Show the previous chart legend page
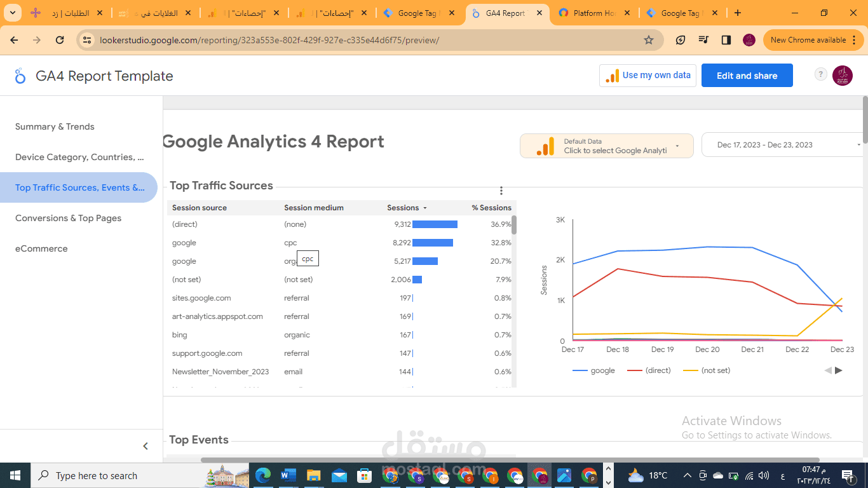Image resolution: width=868 pixels, height=488 pixels. pos(828,370)
